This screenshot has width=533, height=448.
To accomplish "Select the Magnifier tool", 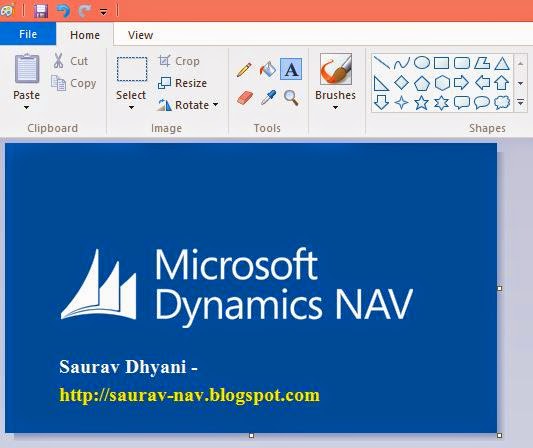I will pyautogui.click(x=291, y=98).
